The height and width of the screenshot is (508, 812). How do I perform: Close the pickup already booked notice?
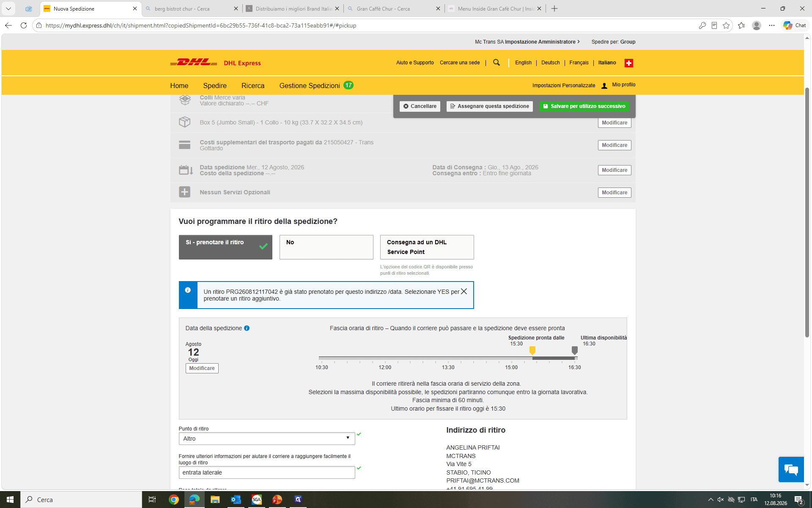464,291
